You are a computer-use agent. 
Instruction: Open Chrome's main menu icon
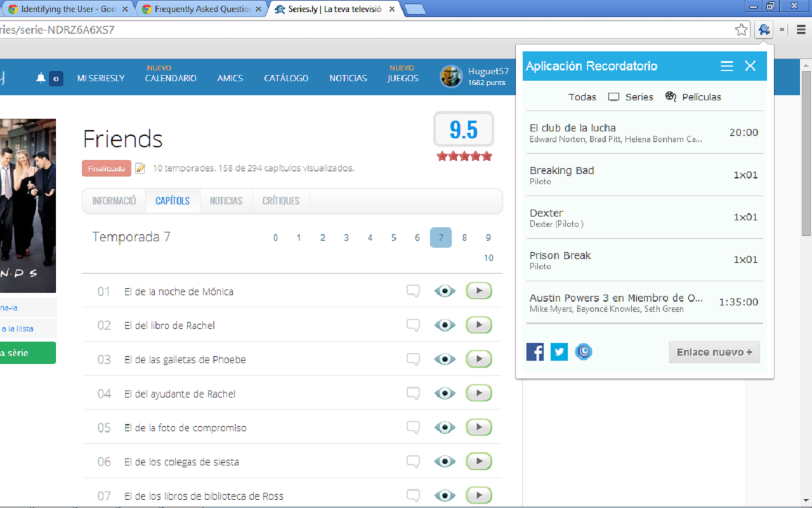coord(801,30)
